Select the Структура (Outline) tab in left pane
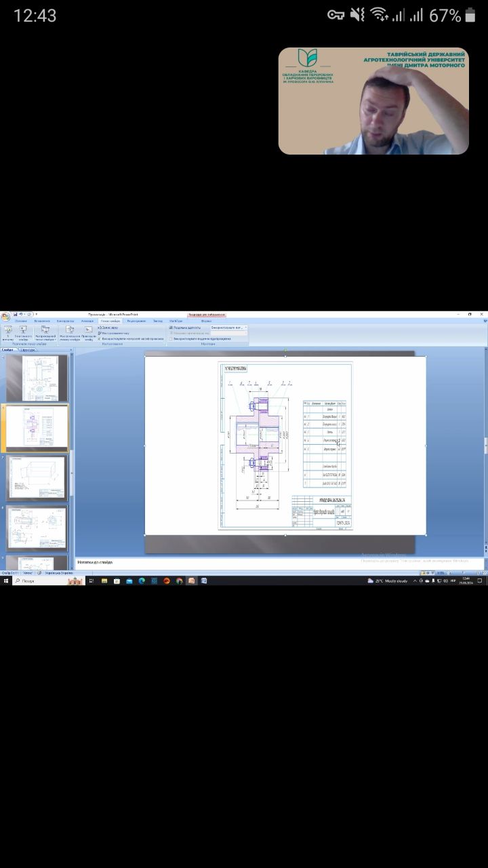488x868 pixels. point(27,350)
